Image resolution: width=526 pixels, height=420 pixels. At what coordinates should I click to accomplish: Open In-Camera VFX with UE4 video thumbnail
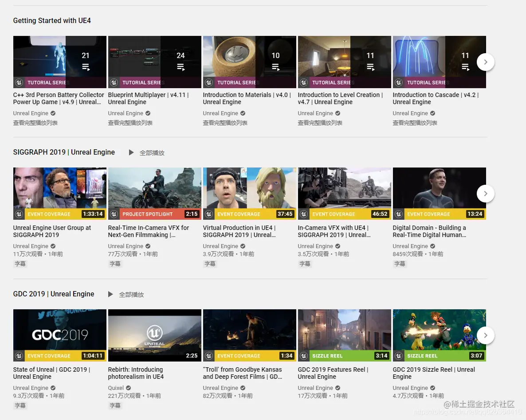pos(345,194)
